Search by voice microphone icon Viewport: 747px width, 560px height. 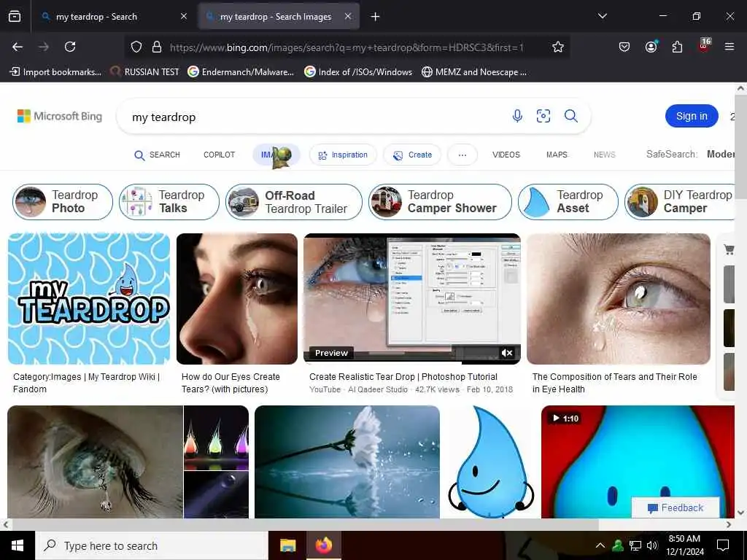click(x=517, y=116)
